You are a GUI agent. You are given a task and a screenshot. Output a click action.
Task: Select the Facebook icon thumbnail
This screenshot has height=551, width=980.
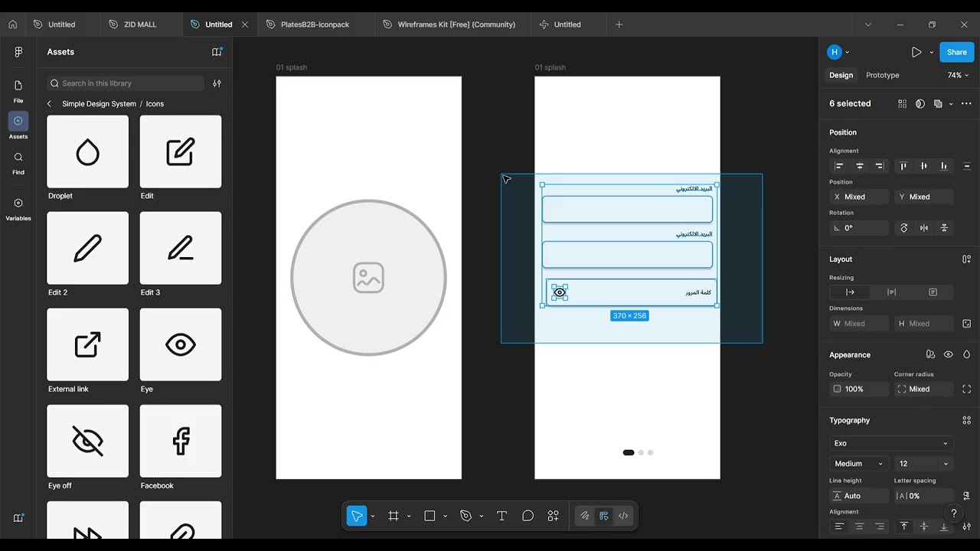(x=181, y=441)
